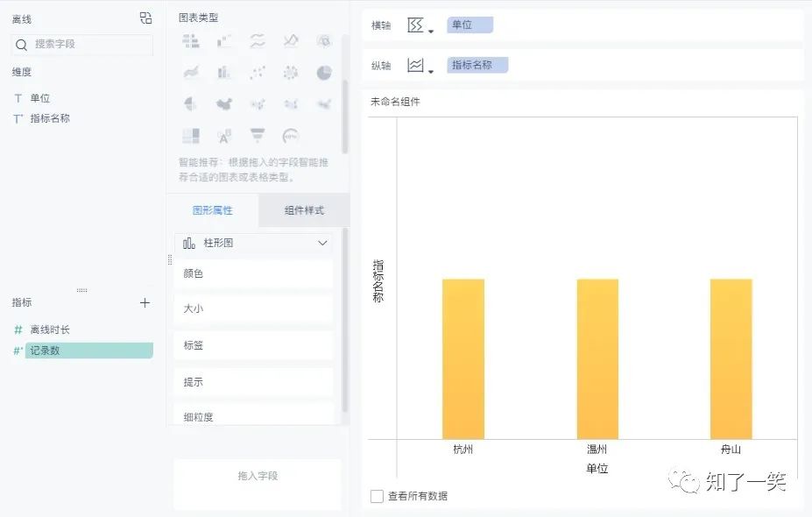Viewport: 812px width, 517px height.
Task: Click the 温州 bar in chart
Action: (x=597, y=359)
